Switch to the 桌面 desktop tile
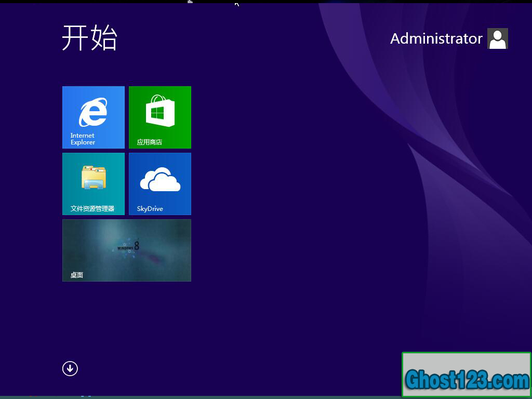The image size is (532, 399). [x=127, y=250]
